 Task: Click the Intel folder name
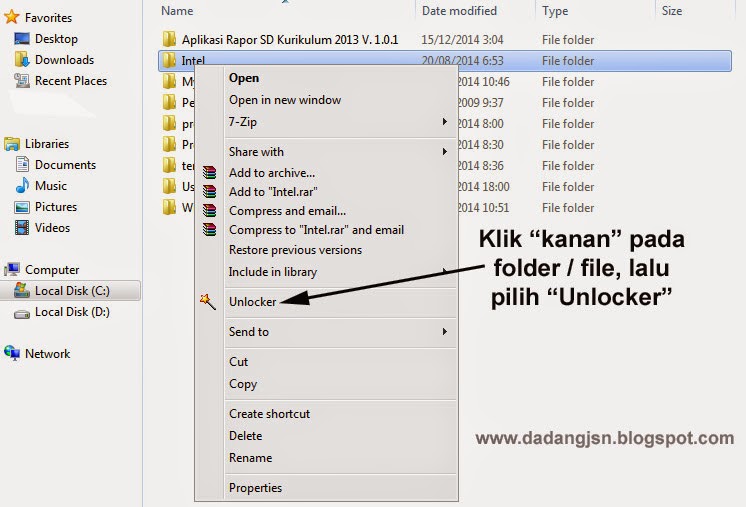(x=193, y=60)
